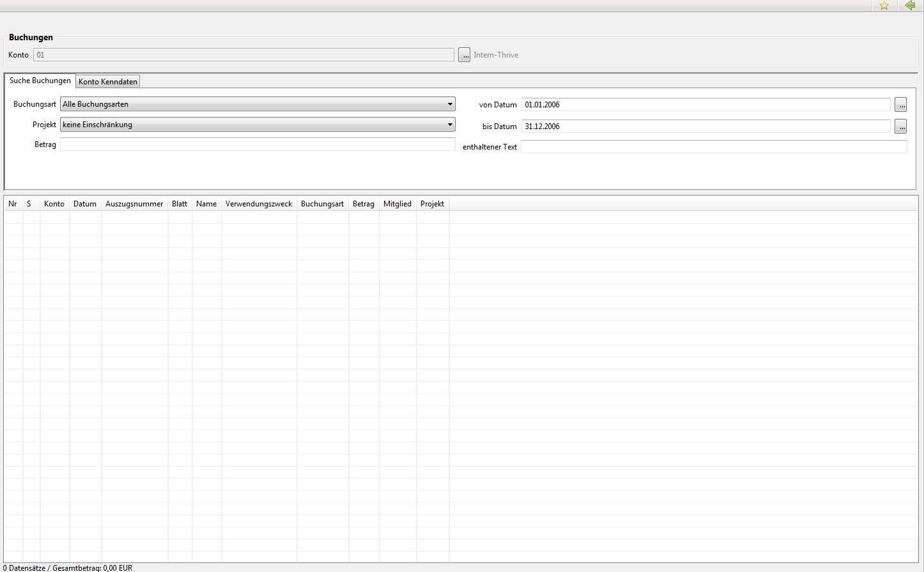Screen dimensions: 924x572
Task: Click the green back arrow icon
Action: click(910, 6)
